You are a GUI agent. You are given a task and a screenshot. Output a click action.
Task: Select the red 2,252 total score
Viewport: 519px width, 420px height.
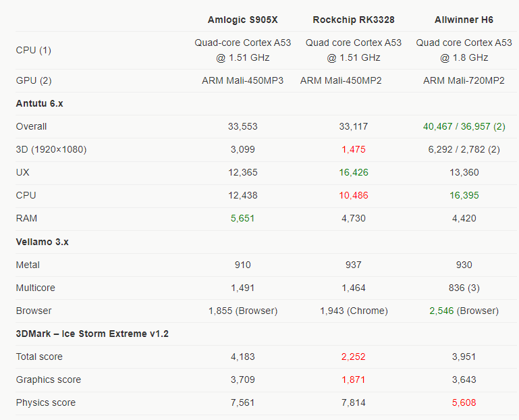coord(354,357)
